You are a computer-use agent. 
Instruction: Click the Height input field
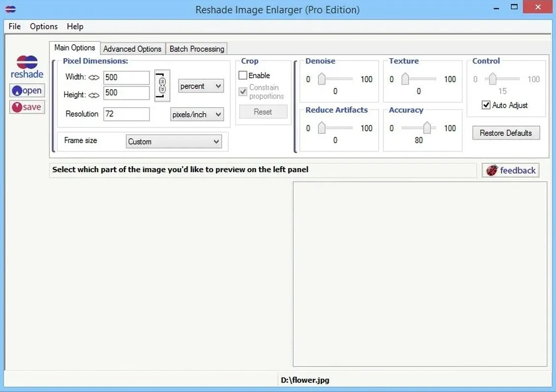[126, 93]
